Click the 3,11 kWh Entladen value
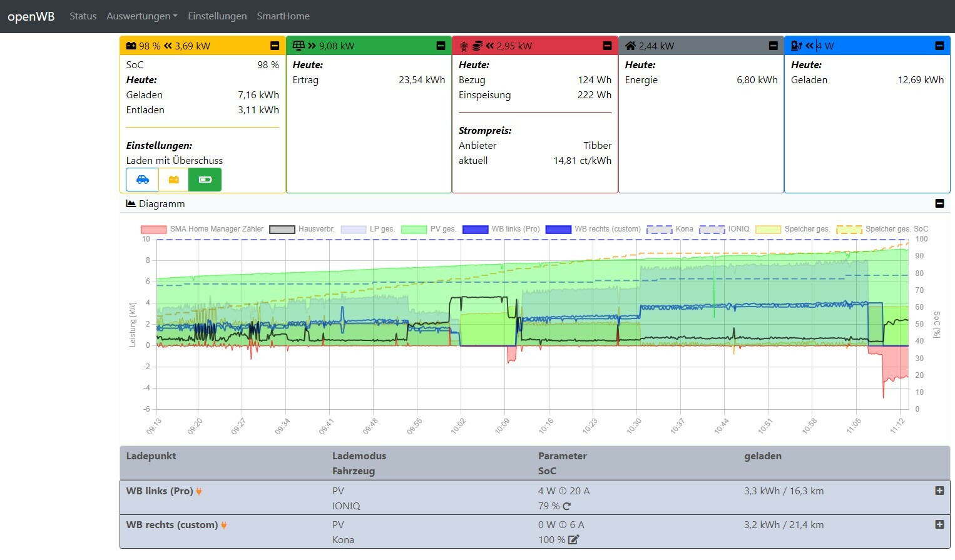 tap(258, 110)
